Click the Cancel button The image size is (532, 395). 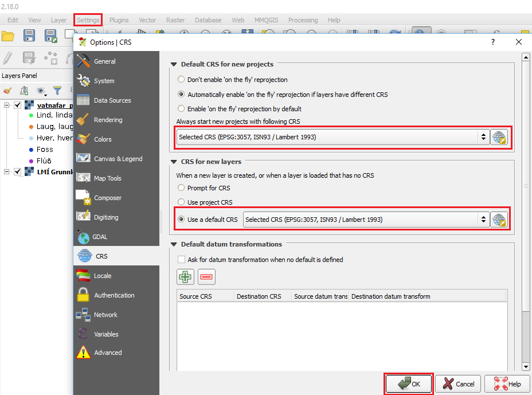click(x=458, y=384)
